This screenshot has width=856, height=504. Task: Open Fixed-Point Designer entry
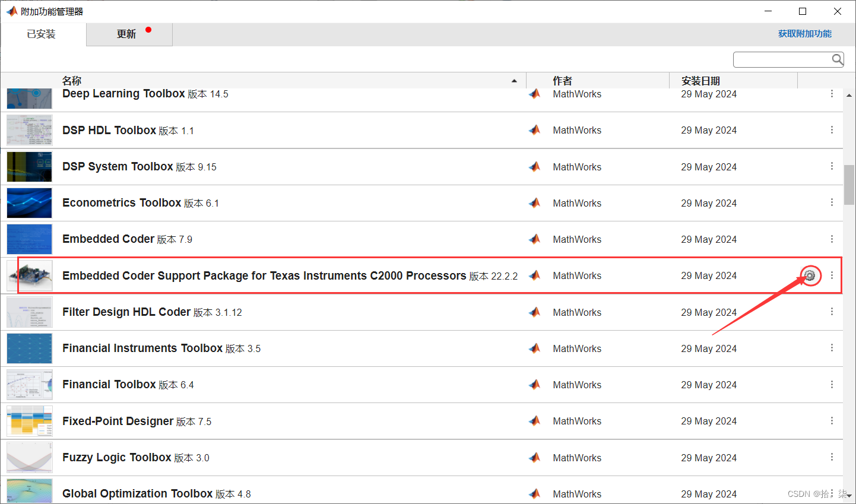pyautogui.click(x=118, y=421)
